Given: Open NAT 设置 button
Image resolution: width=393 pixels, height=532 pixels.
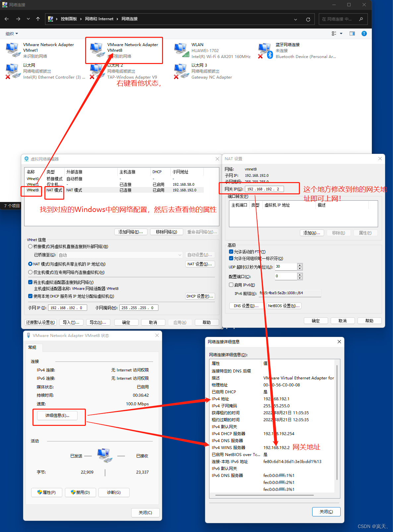Looking at the screenshot, I should 200,264.
